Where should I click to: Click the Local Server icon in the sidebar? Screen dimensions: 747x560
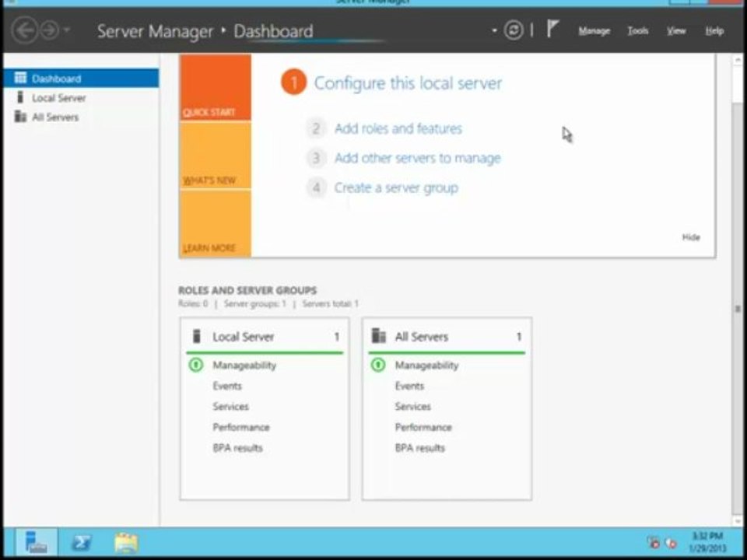(x=20, y=97)
